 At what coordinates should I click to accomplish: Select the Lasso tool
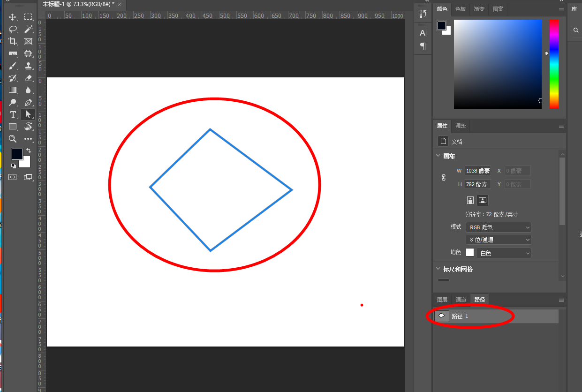click(13, 29)
